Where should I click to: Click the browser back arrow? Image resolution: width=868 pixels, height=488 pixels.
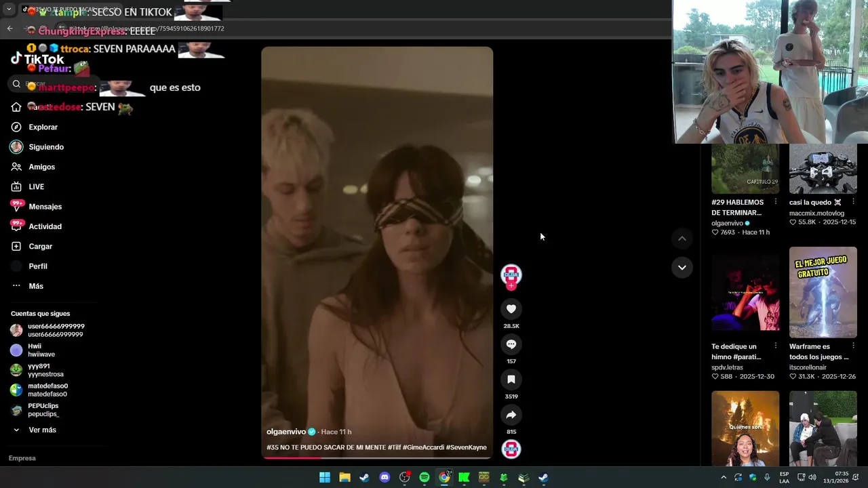coord(9,28)
